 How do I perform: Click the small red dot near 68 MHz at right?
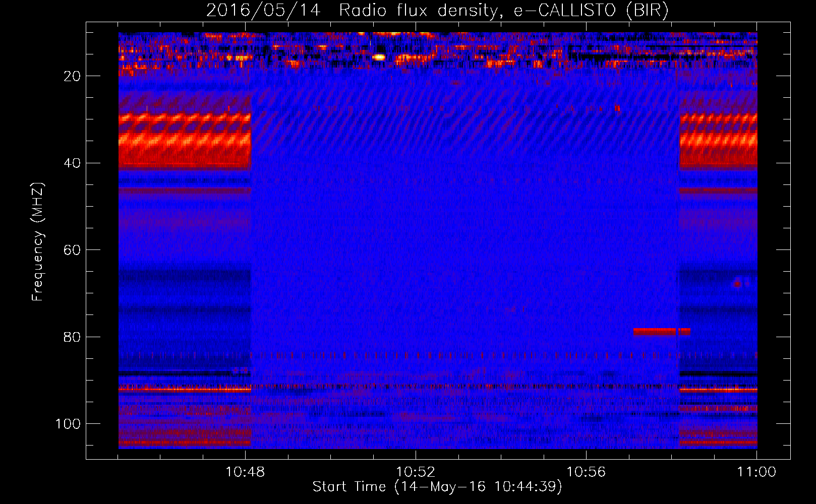pos(737,284)
